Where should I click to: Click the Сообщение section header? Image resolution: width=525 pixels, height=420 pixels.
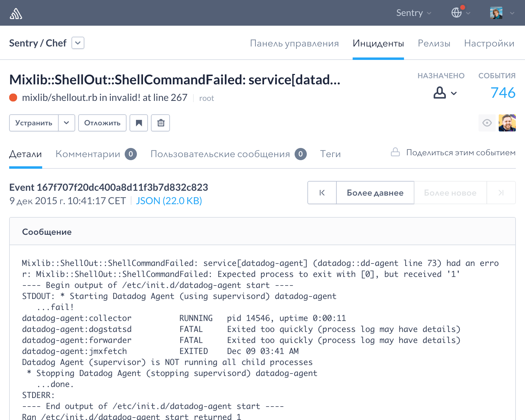pos(47,232)
